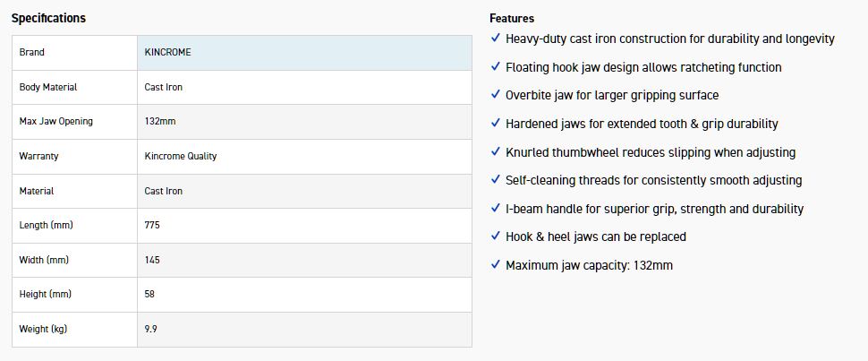This screenshot has height=361, width=868.
Task: Click the Specifications heading
Action: coord(49,18)
